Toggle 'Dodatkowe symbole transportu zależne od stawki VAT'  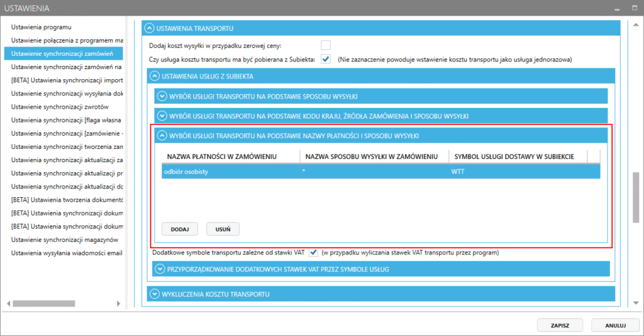coord(313,253)
